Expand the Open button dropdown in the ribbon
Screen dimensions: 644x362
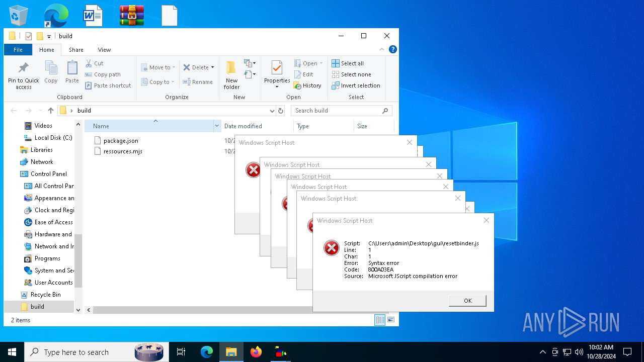tap(321, 63)
